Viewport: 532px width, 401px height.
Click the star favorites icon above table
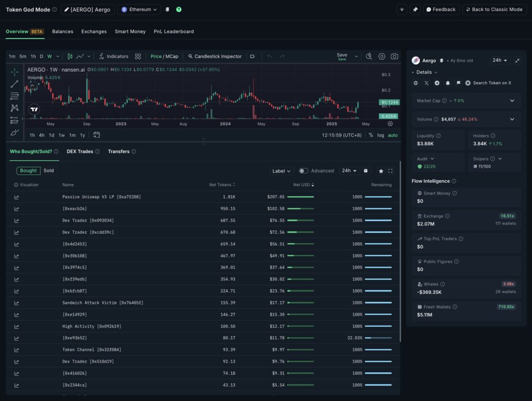pyautogui.click(x=381, y=171)
